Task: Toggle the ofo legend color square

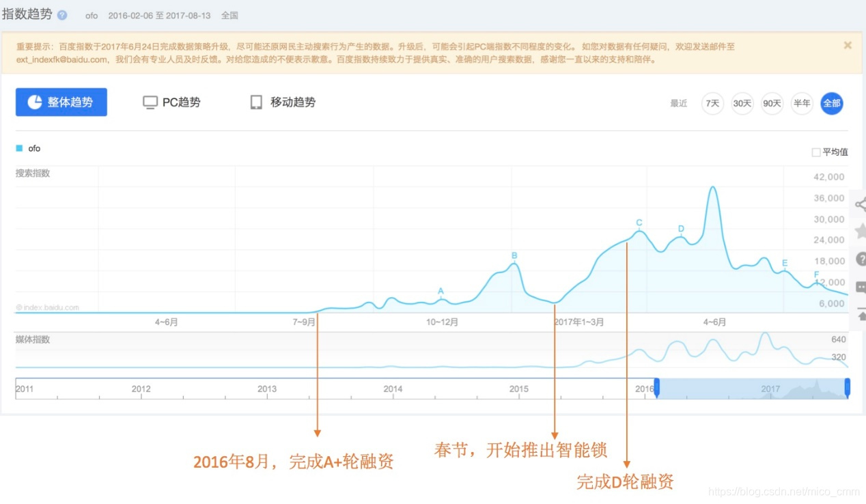Action: 19,148
